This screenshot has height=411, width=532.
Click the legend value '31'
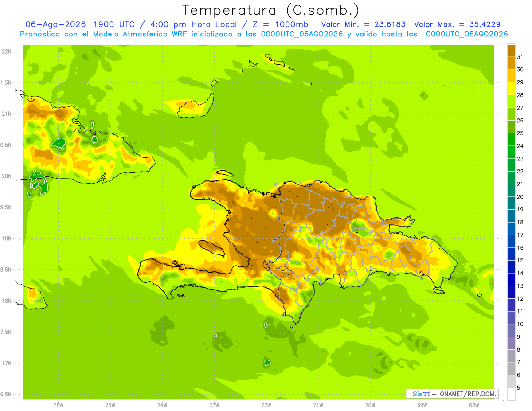click(520, 57)
